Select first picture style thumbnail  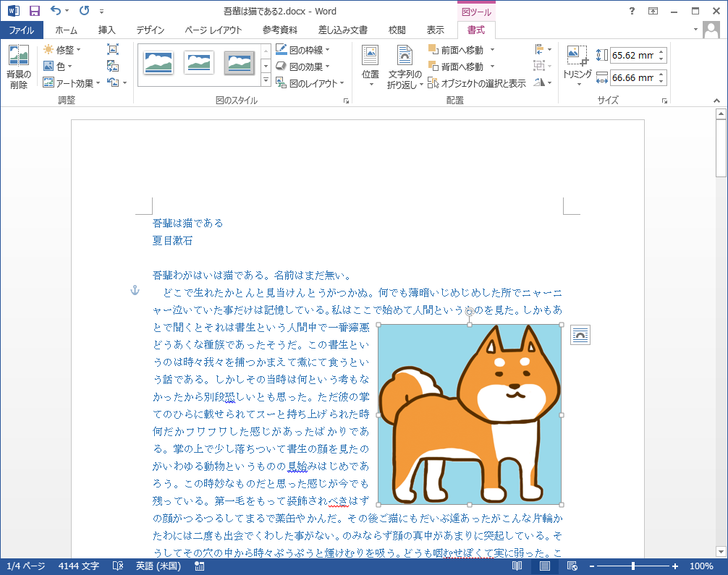(158, 63)
